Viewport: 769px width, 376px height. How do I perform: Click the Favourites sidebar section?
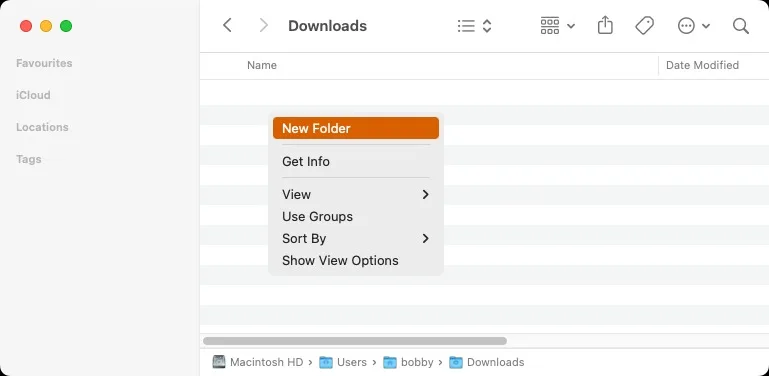44,63
